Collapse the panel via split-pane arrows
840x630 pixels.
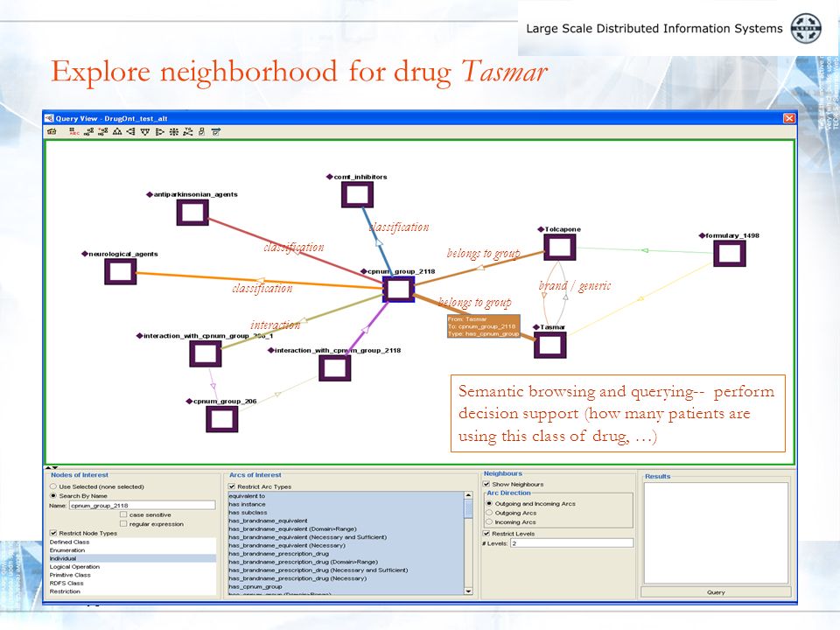[52, 467]
